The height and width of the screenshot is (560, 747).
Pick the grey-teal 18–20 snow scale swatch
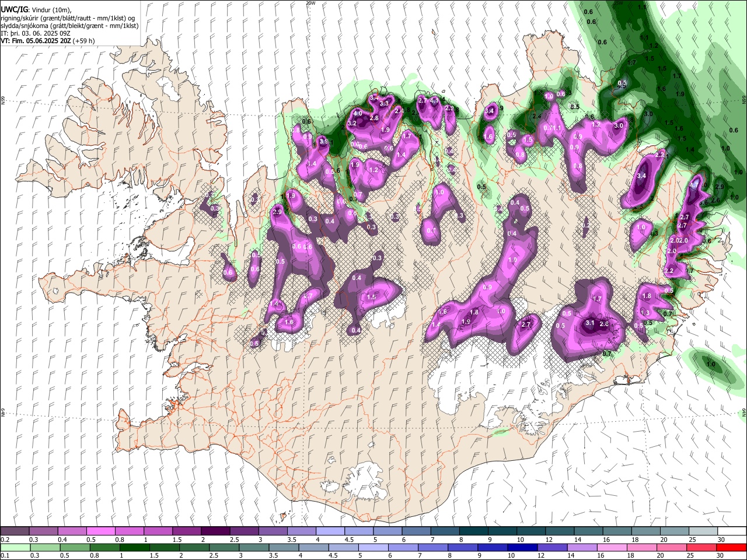pyautogui.click(x=645, y=531)
